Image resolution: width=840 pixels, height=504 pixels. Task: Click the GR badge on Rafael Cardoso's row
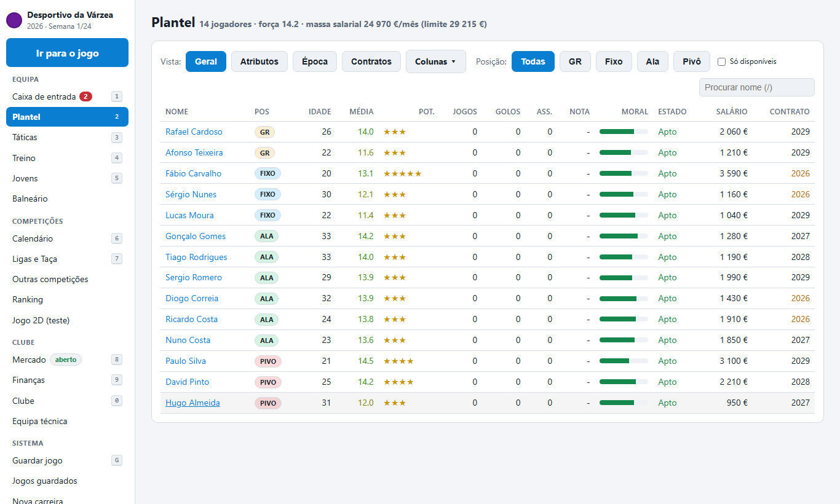[264, 132]
